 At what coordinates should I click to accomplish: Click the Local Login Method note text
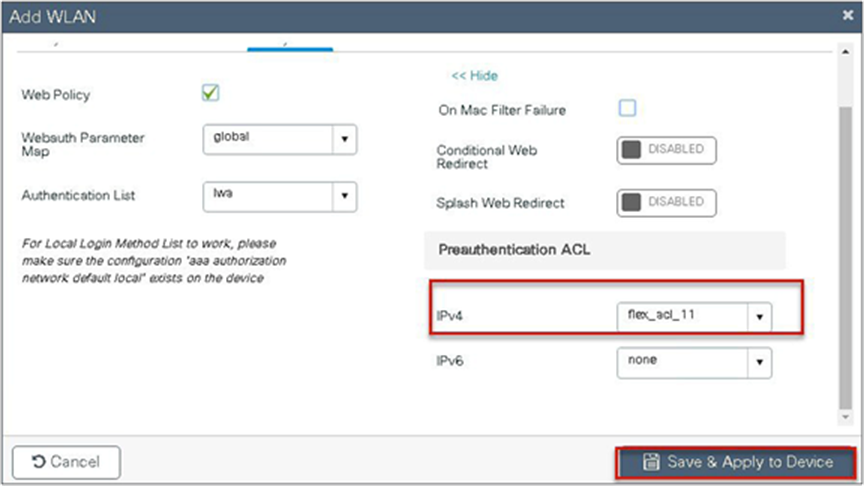tap(149, 260)
